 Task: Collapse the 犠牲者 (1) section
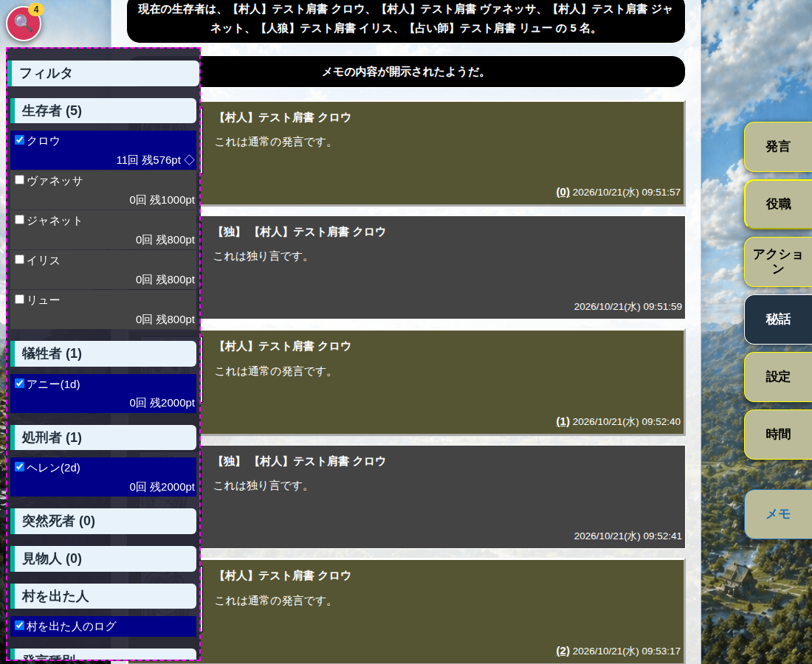pyautogui.click(x=103, y=353)
